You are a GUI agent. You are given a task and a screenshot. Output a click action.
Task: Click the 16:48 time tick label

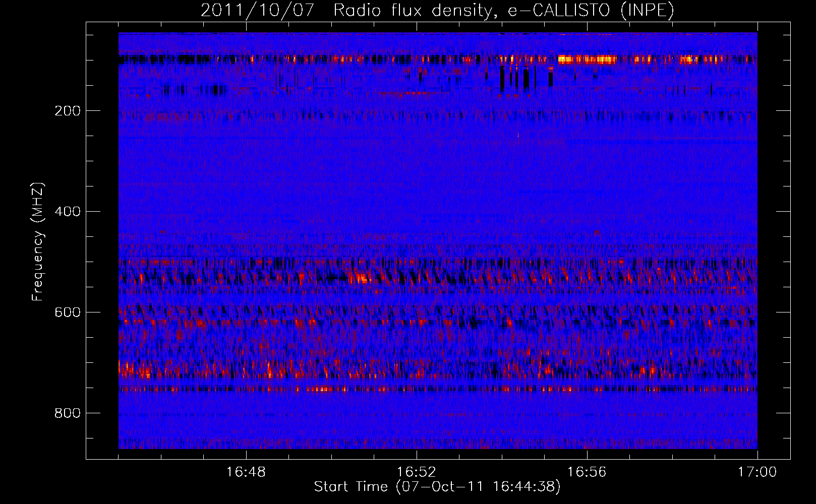pos(246,472)
